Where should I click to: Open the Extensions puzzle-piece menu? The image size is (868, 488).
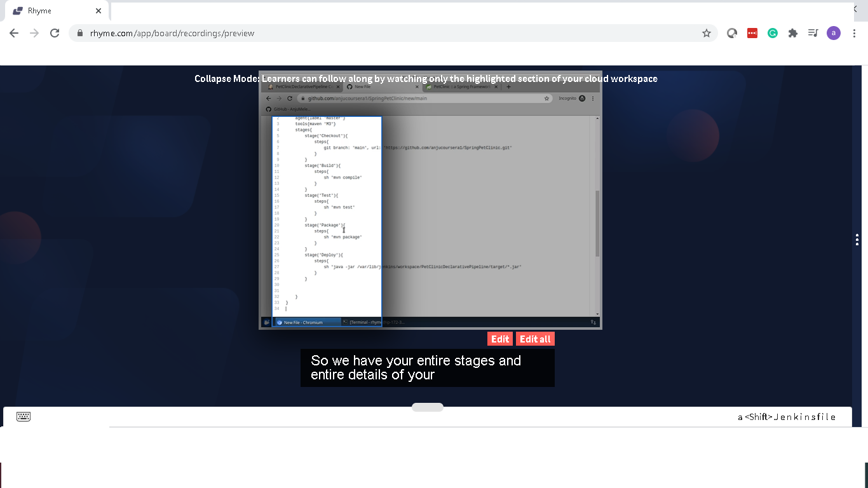[793, 33]
